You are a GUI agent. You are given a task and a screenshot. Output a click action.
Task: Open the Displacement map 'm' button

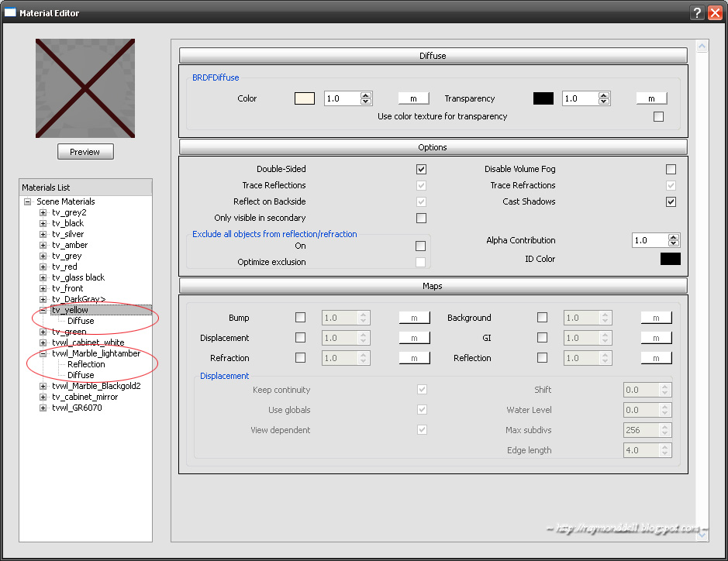(414, 339)
